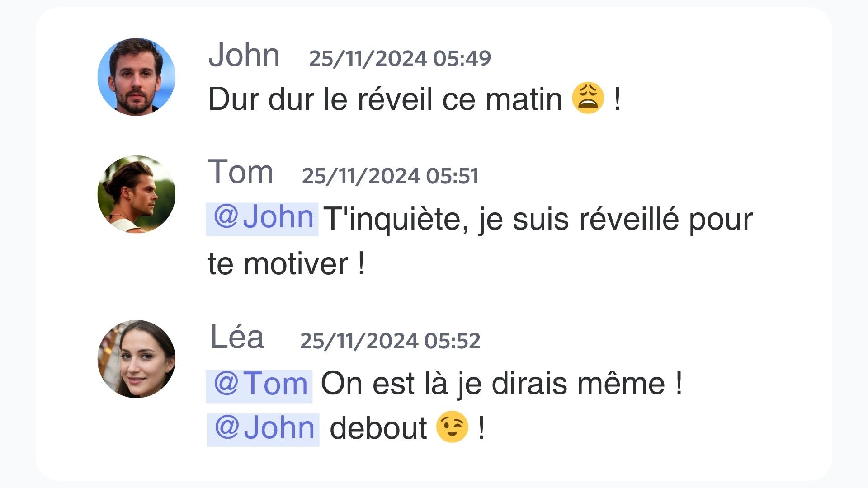The height and width of the screenshot is (488, 868).
Task: Click the sender name Tom
Action: (241, 172)
